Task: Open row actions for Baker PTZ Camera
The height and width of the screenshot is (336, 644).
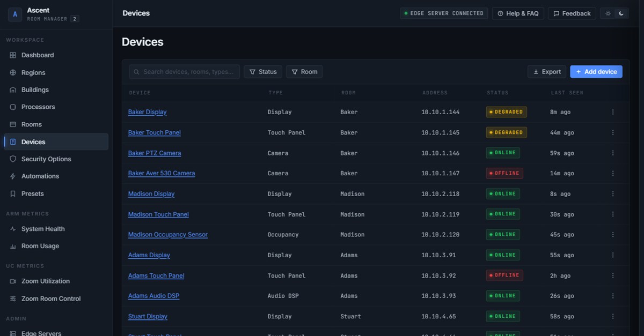Action: (613, 153)
